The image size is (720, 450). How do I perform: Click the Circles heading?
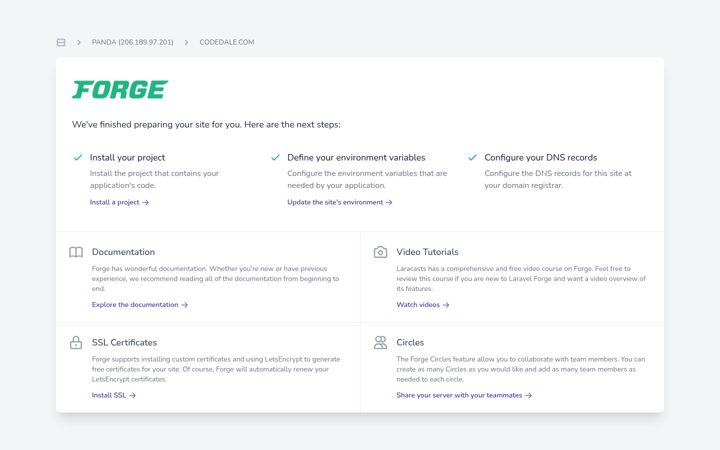point(410,342)
